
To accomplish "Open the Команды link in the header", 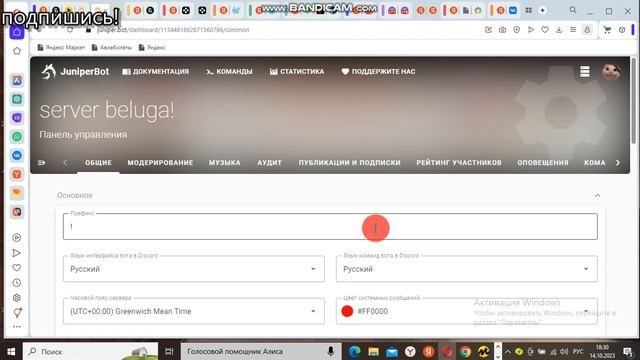I will click(x=229, y=71).
